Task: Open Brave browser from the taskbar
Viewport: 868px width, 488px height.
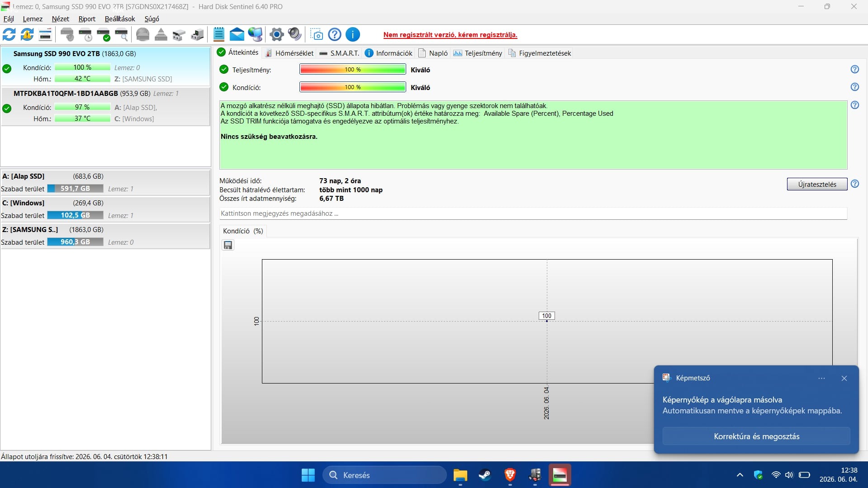Action: pos(510,475)
